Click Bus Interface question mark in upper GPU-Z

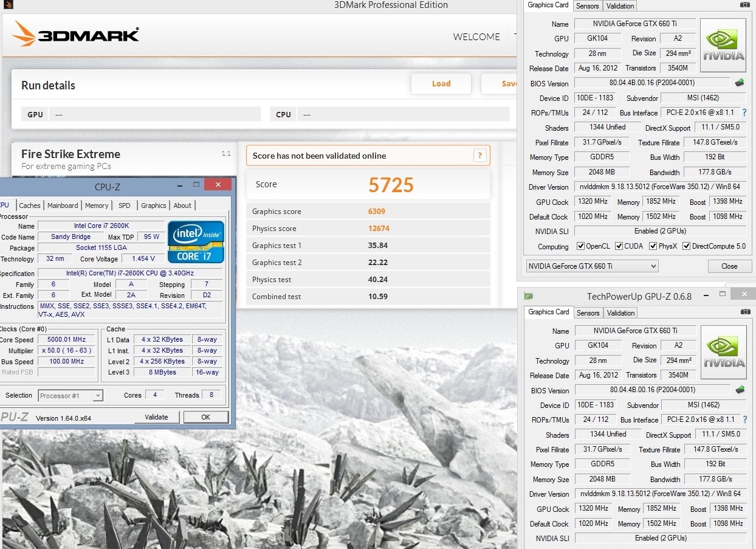click(x=744, y=112)
